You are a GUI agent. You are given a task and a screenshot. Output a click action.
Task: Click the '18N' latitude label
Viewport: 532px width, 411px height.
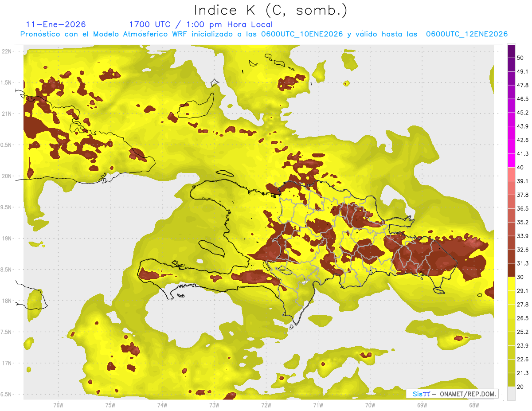pos(7,301)
